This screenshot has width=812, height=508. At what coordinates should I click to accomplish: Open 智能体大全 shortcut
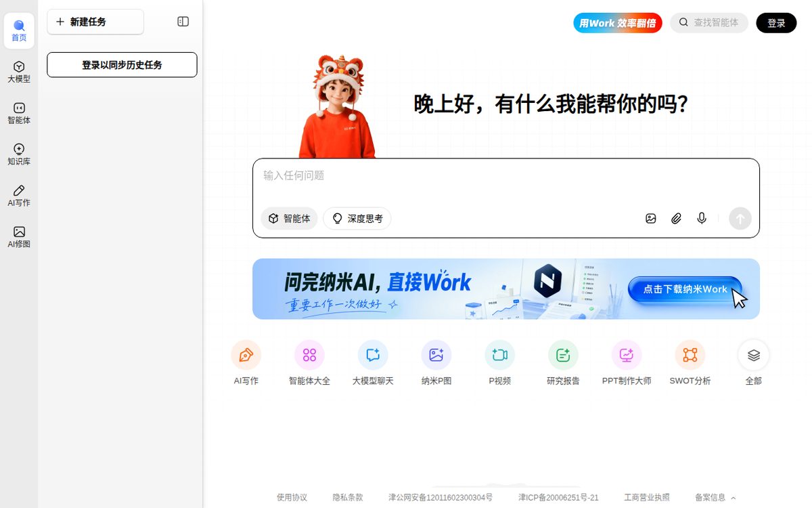coord(309,363)
